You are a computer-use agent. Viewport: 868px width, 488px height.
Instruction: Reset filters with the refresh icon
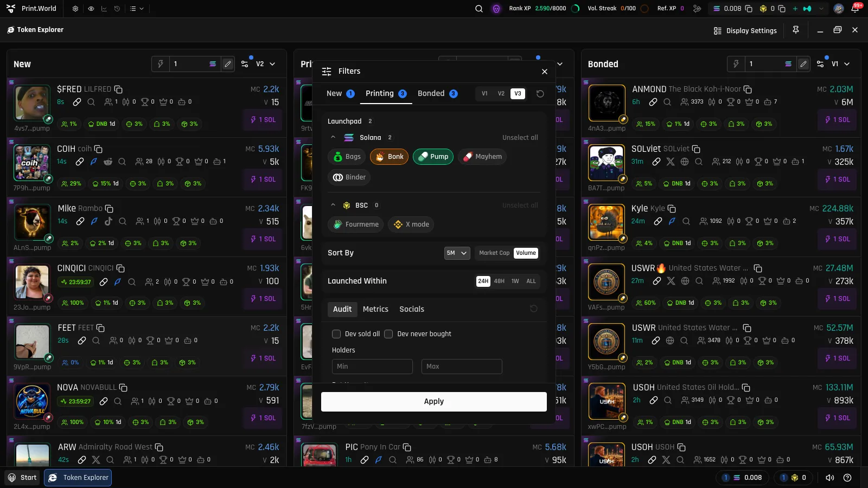click(x=540, y=93)
